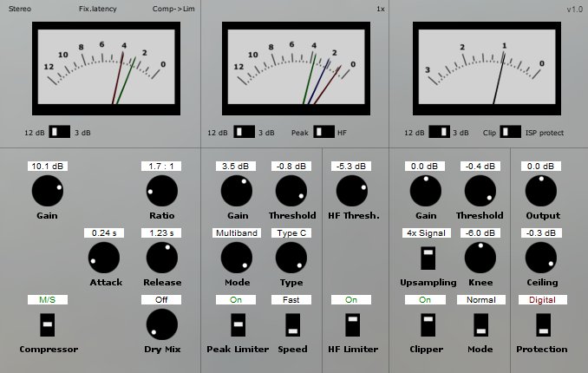Click the Release knob

(161, 258)
